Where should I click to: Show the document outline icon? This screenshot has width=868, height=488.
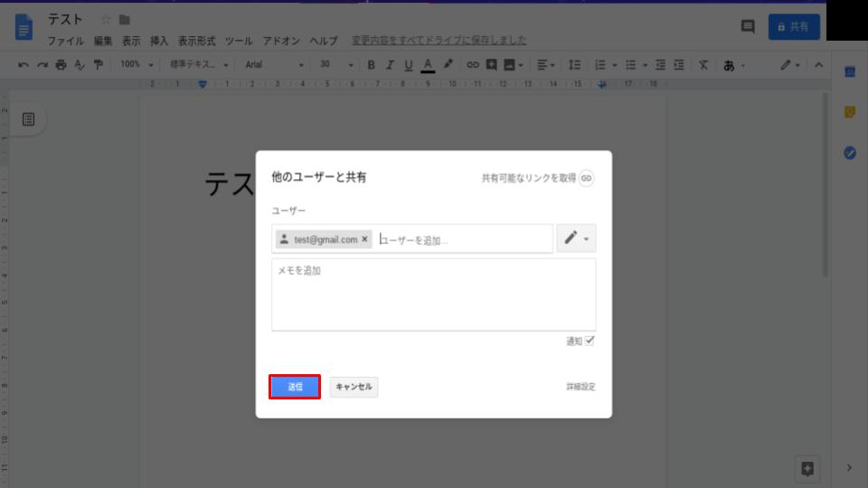[x=28, y=119]
